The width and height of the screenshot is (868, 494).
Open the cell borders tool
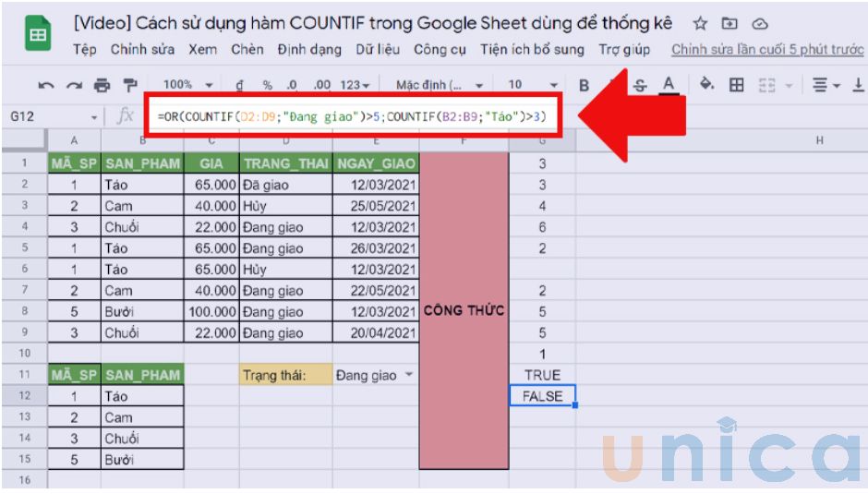click(736, 85)
